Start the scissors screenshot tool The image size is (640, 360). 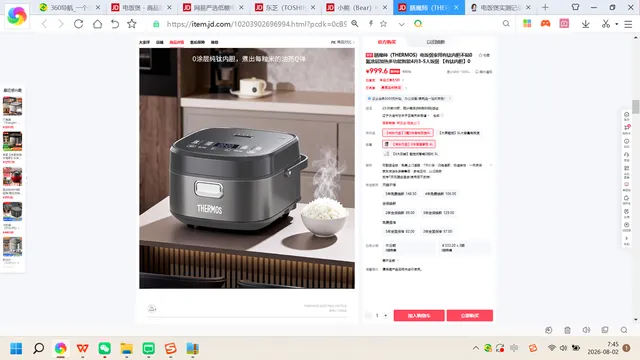606,24
